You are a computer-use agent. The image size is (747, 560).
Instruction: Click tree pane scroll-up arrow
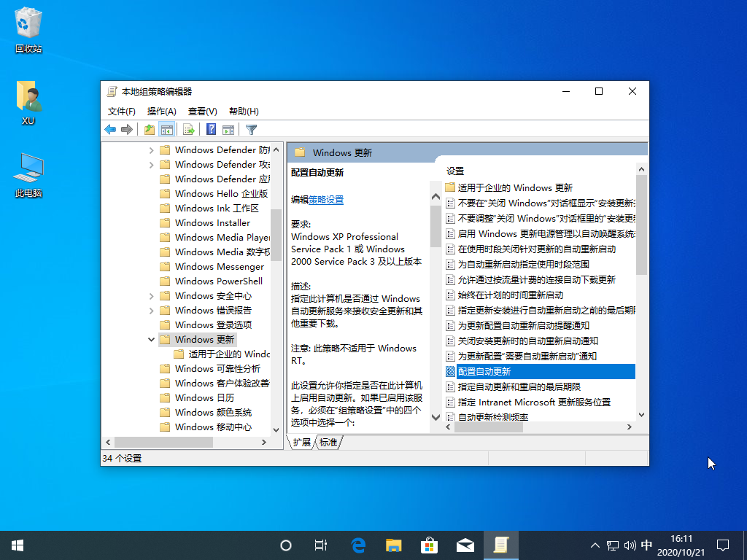(276, 150)
